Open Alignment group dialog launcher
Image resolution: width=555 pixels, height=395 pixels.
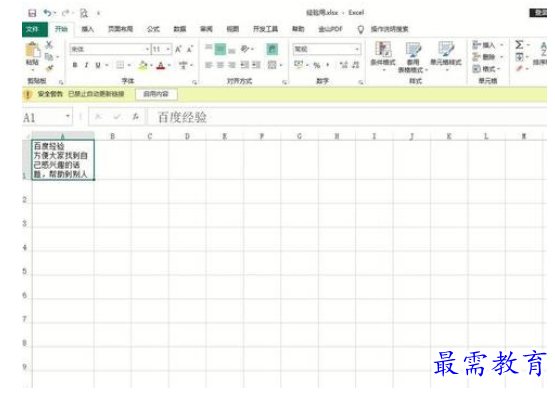pyautogui.click(x=285, y=82)
